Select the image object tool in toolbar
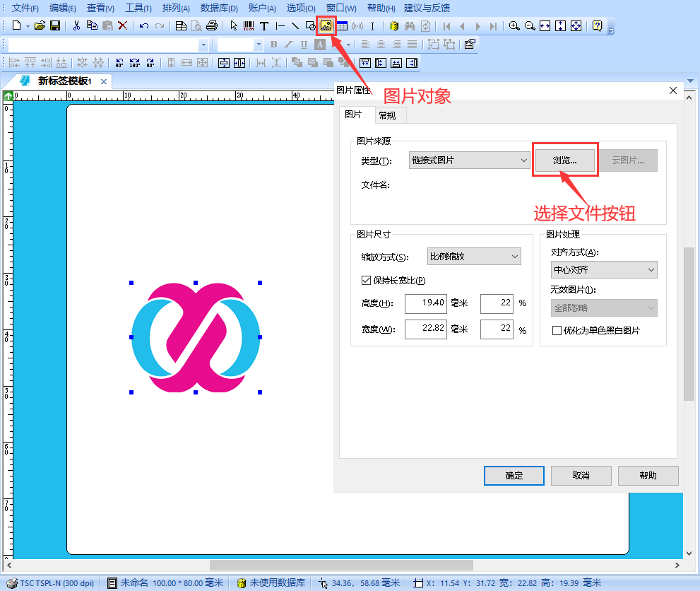 tap(326, 25)
